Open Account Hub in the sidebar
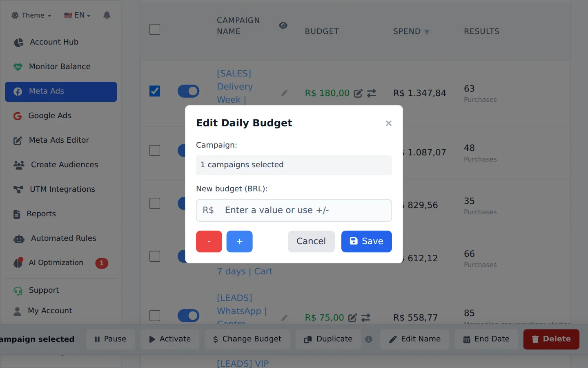This screenshot has height=368, width=588. [x=61, y=42]
